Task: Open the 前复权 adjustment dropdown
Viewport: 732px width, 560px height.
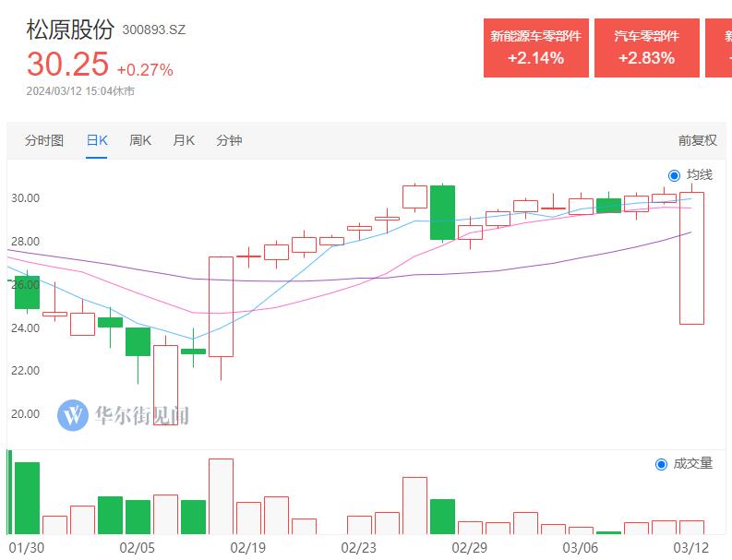Action: click(x=697, y=140)
